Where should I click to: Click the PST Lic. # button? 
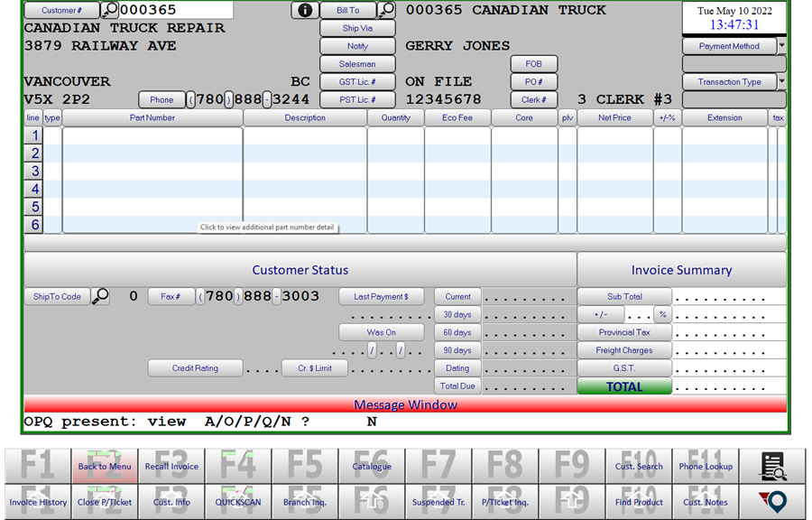pos(357,99)
